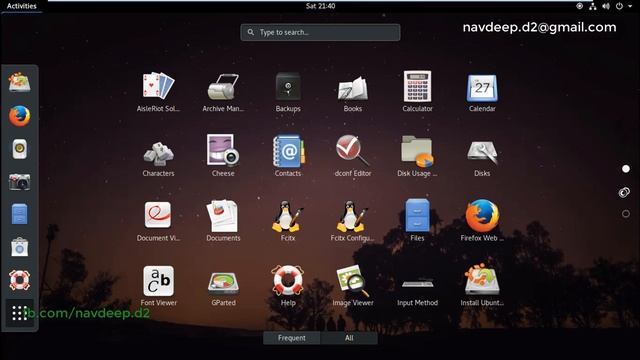Viewport: 640px width, 360px height.
Task: Open the clock Sat 21:40 menu
Action: click(x=320, y=6)
